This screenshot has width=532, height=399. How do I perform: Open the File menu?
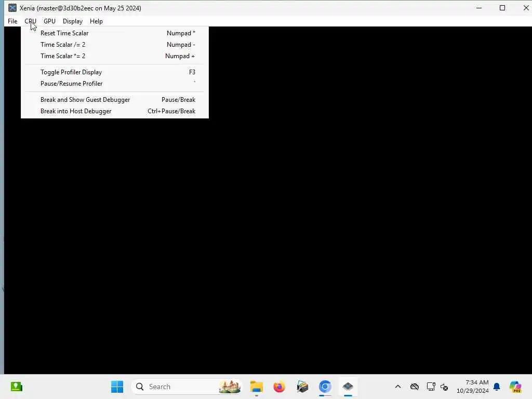pyautogui.click(x=12, y=21)
